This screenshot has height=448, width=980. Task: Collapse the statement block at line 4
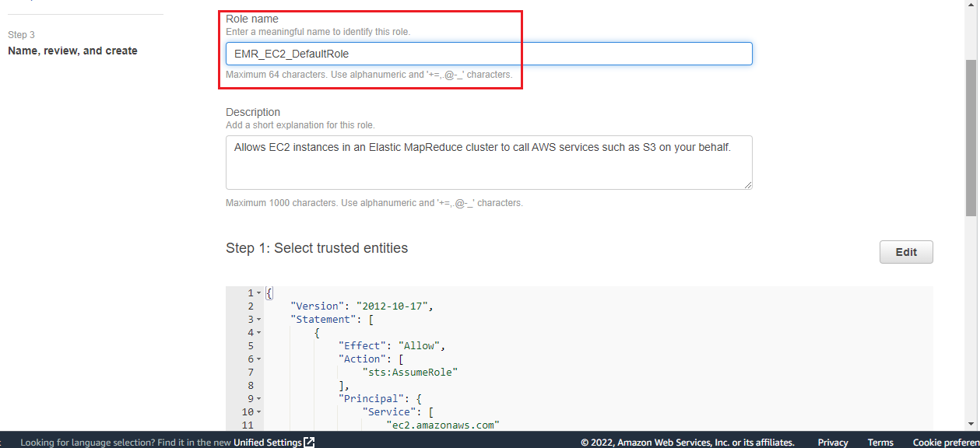[x=258, y=332]
